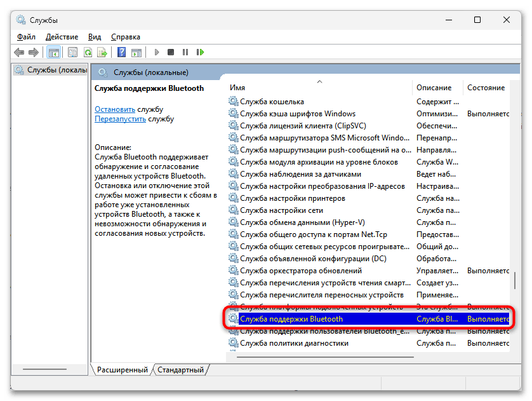This screenshot has height=401, width=532.
Task: Select Служба общего доступа к портам Net.Tcp
Action: 368,234
